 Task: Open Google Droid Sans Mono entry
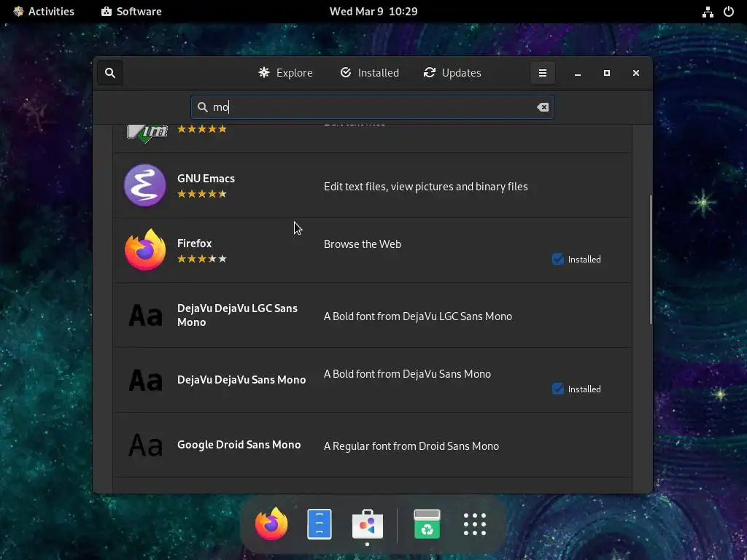[239, 445]
